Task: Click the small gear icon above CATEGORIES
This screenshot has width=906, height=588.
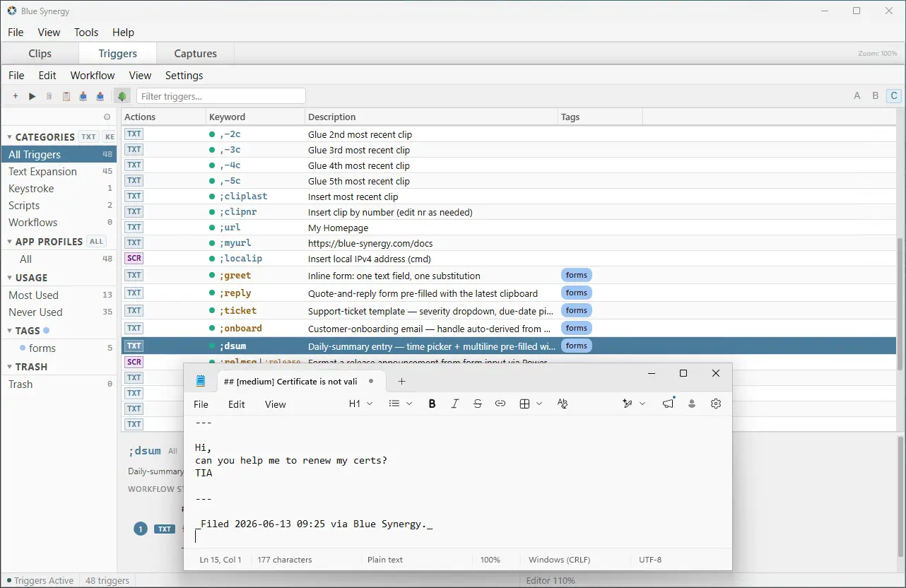Action: click(x=107, y=117)
